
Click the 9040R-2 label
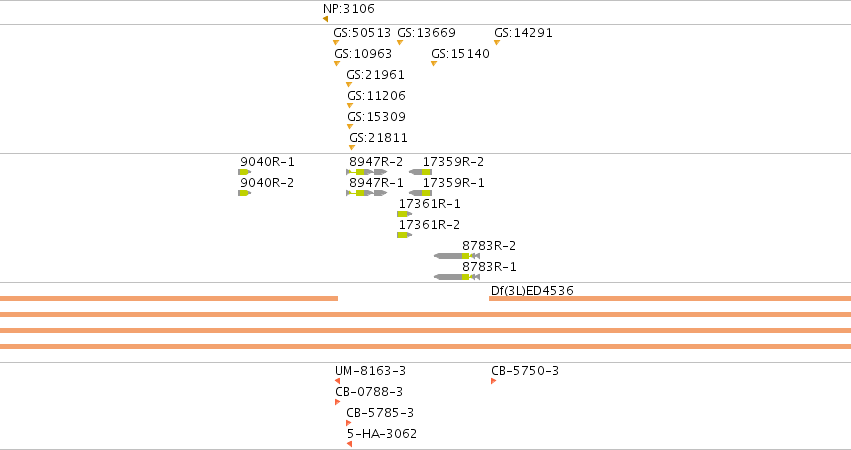coord(267,183)
